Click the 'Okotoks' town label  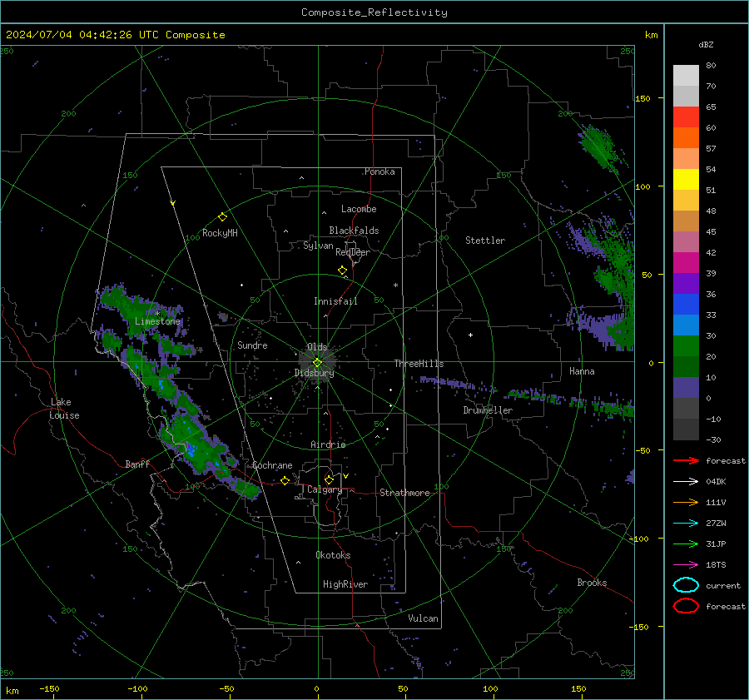click(x=333, y=555)
